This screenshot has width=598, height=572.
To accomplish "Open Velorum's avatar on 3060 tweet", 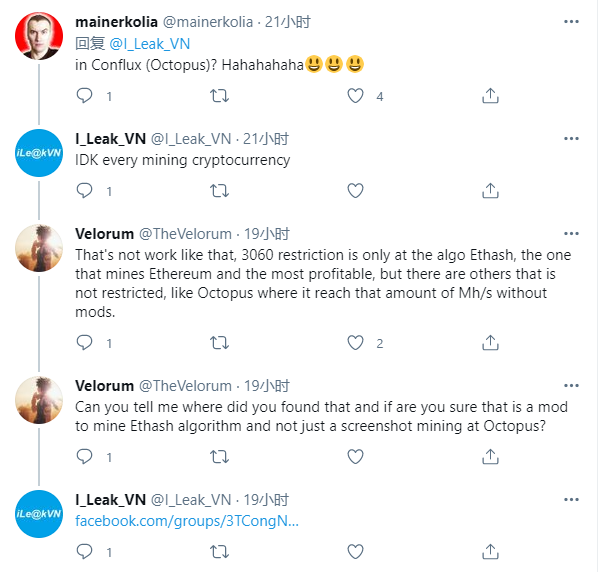I will (x=39, y=248).
